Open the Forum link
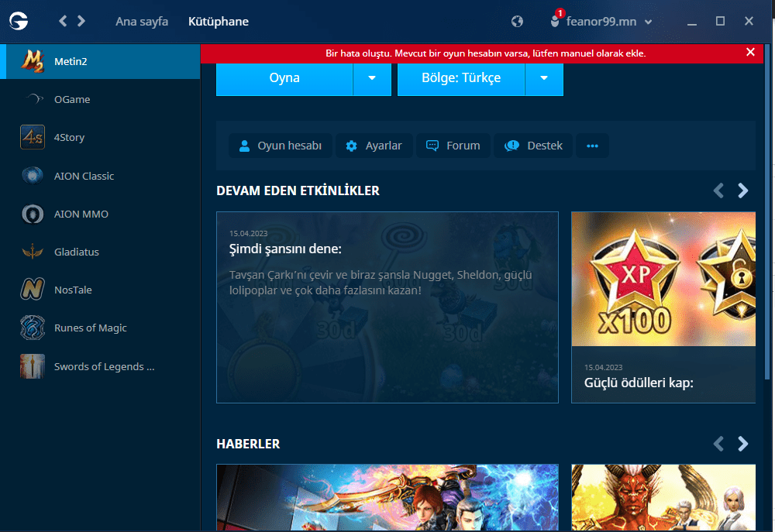 [x=453, y=146]
